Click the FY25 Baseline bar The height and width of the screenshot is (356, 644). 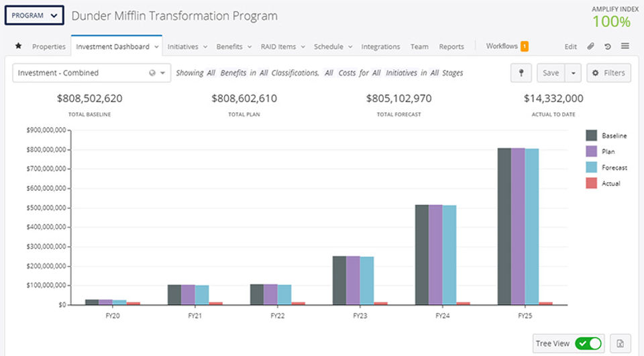point(504,226)
